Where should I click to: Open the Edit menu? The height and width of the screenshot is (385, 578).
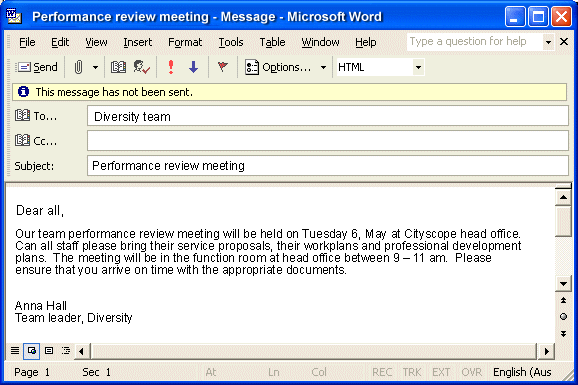coord(60,42)
